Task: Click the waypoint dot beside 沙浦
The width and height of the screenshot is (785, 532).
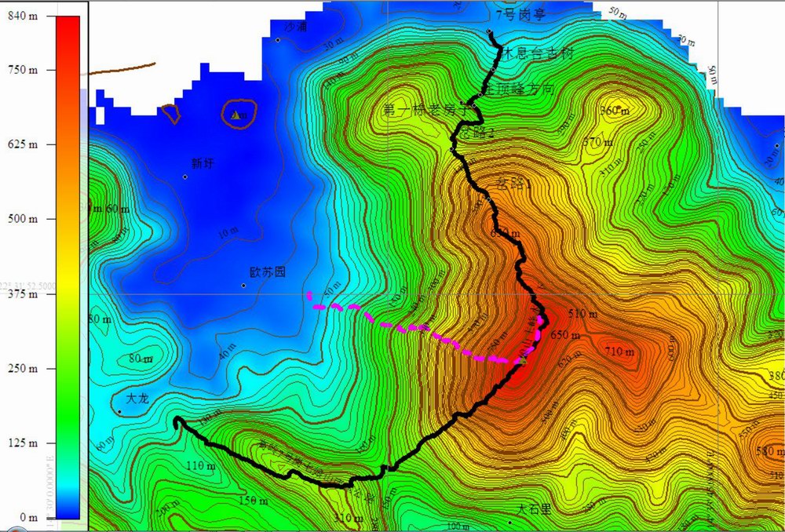Action: pyautogui.click(x=278, y=40)
